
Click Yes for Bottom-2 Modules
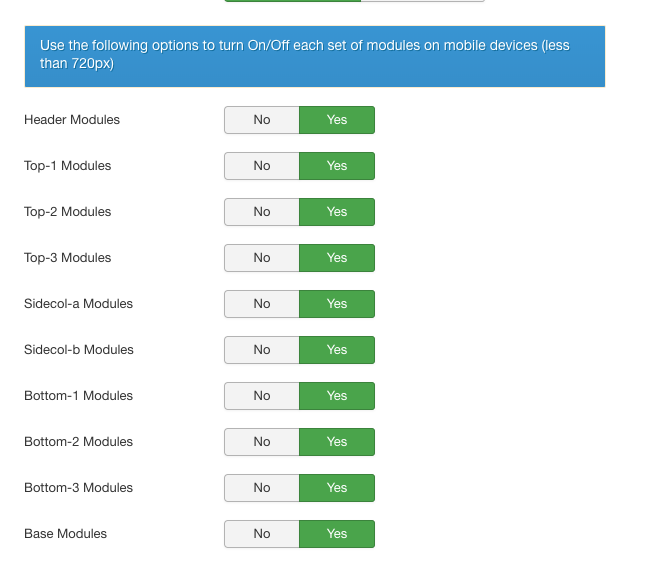tap(337, 442)
